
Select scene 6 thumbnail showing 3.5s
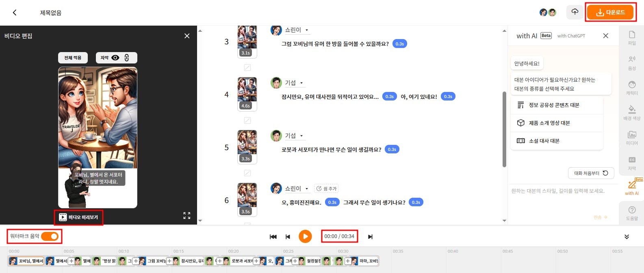247,200
